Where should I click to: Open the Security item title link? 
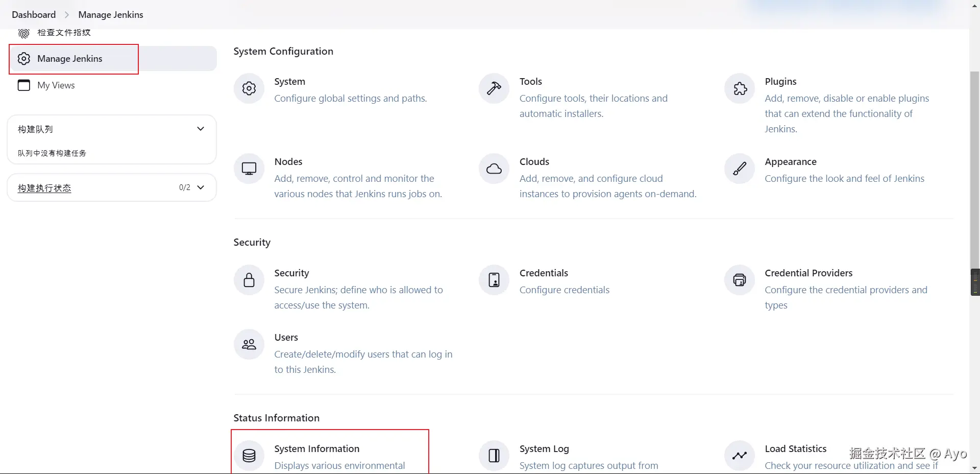point(291,273)
